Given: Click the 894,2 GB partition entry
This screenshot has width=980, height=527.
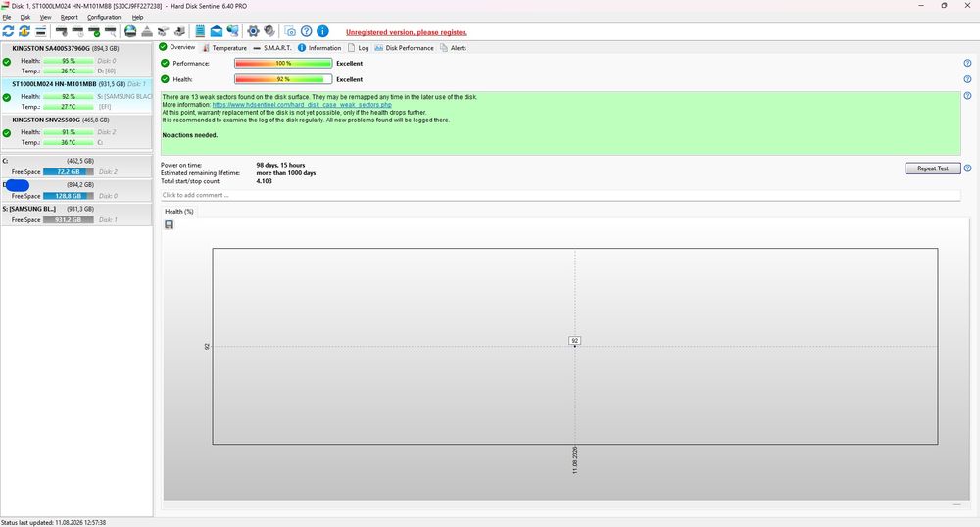Looking at the screenshot, I should click(x=76, y=190).
